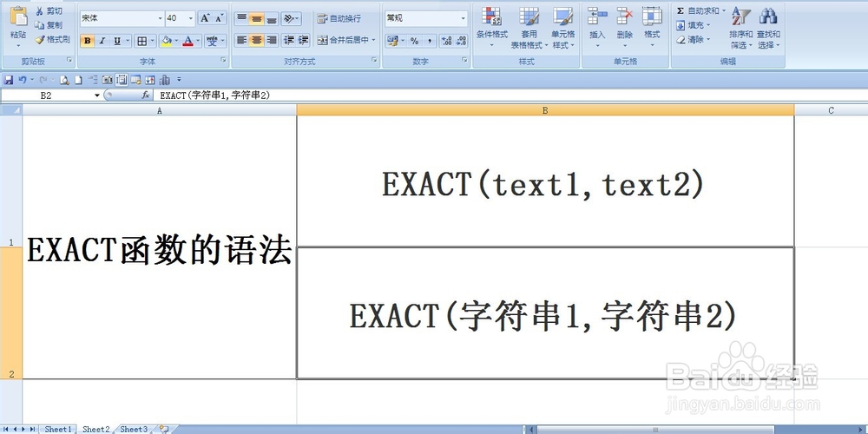The height and width of the screenshot is (434, 868).
Task: Toggle middle vertical alignment
Action: 256,18
